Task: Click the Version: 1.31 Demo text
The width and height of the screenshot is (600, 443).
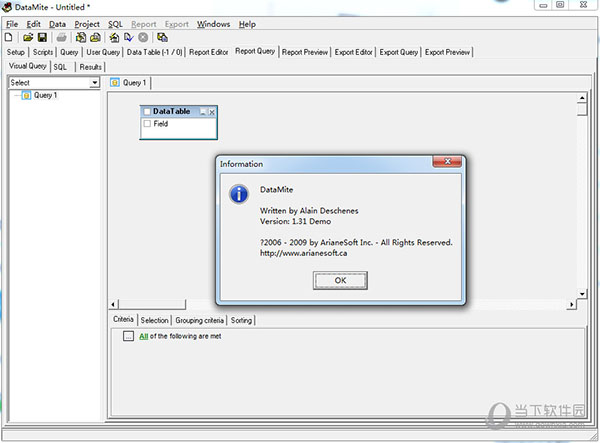Action: [x=295, y=221]
